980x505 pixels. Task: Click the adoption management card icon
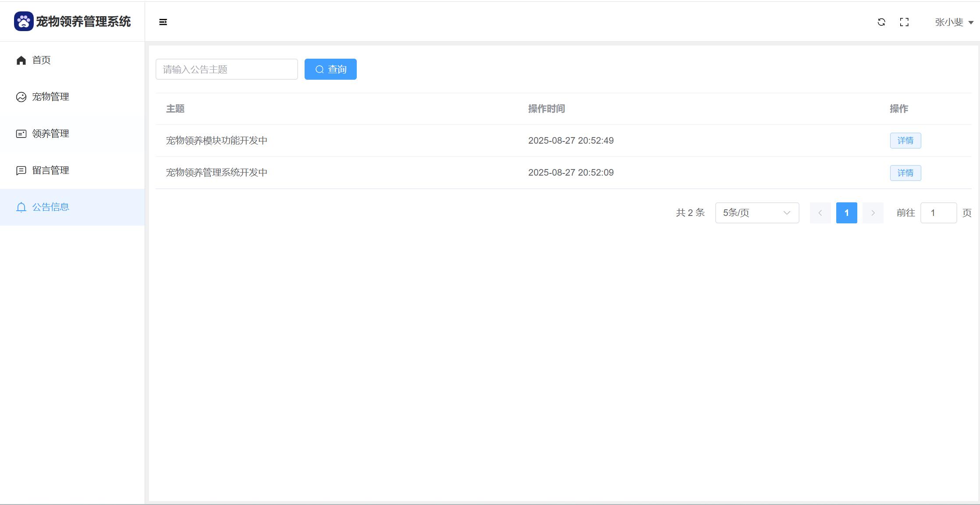click(21, 134)
